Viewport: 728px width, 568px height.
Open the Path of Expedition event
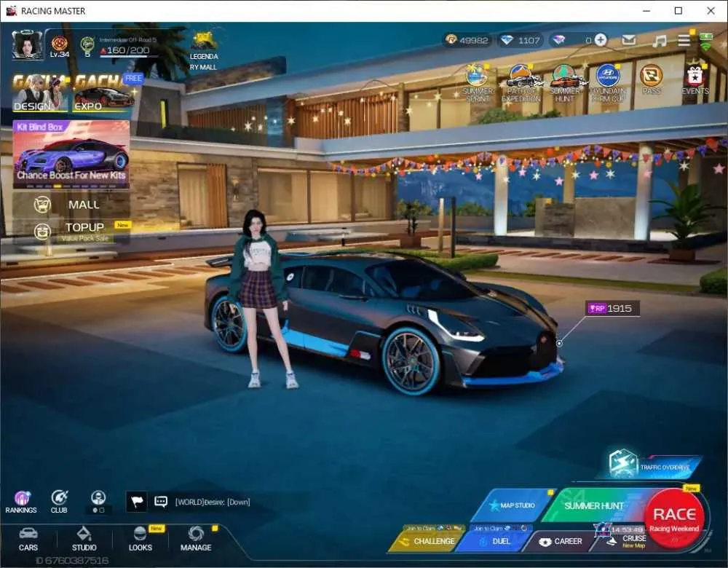click(521, 83)
